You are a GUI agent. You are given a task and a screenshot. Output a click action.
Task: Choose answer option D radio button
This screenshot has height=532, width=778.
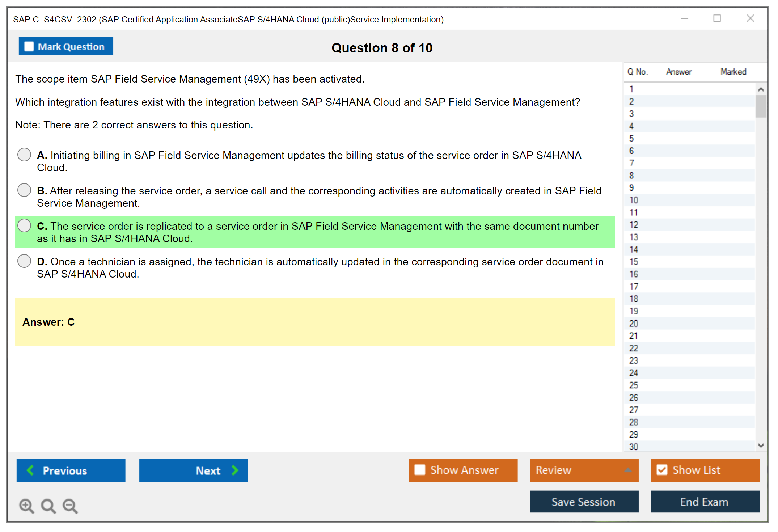coord(24,261)
